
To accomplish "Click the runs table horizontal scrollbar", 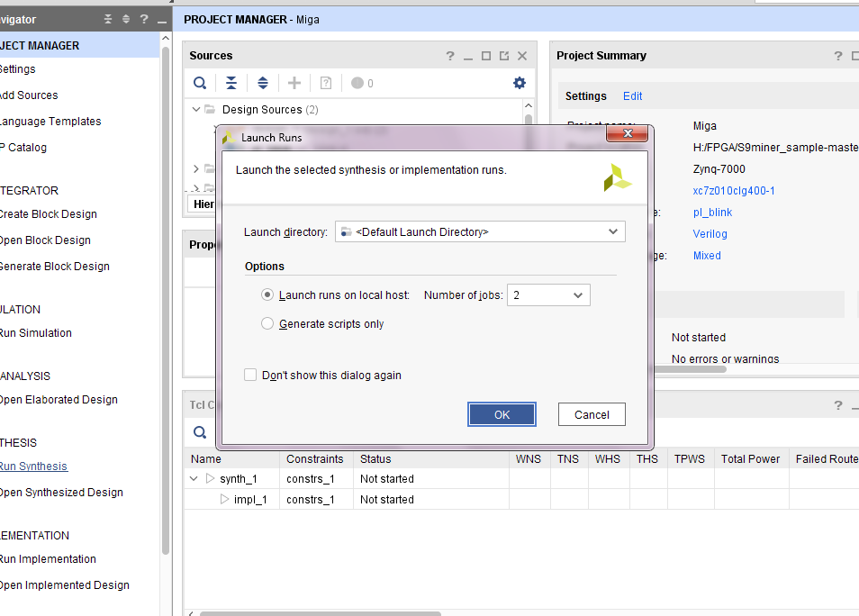I will (320, 613).
